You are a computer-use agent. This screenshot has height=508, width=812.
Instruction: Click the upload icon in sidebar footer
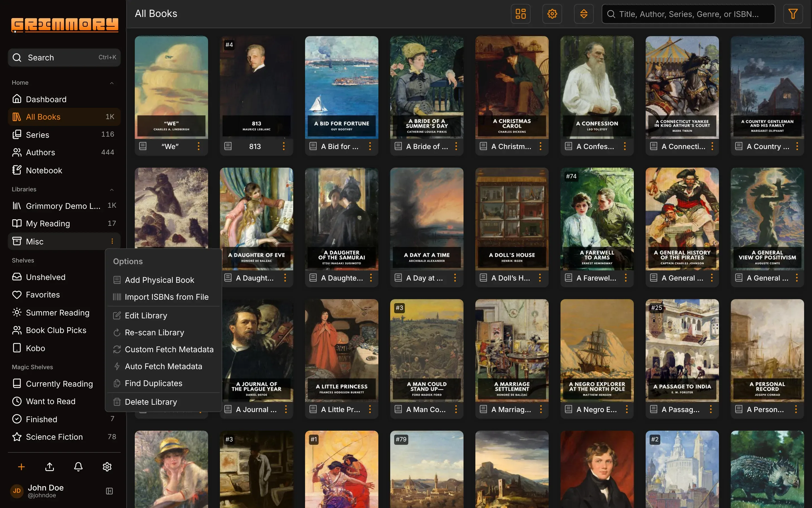point(50,467)
